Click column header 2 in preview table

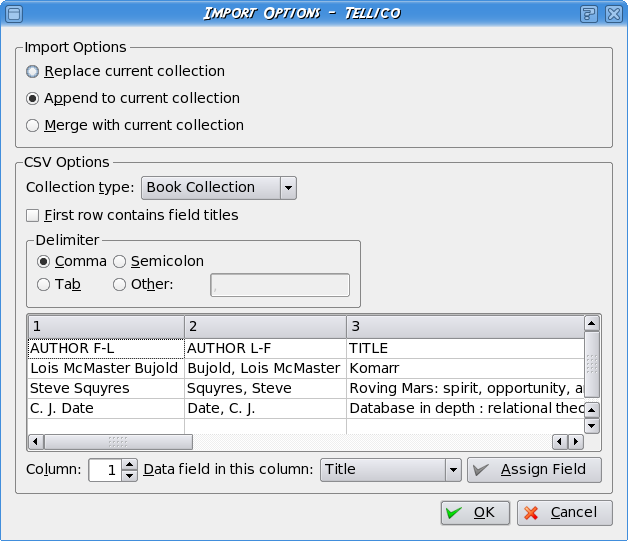coord(265,327)
